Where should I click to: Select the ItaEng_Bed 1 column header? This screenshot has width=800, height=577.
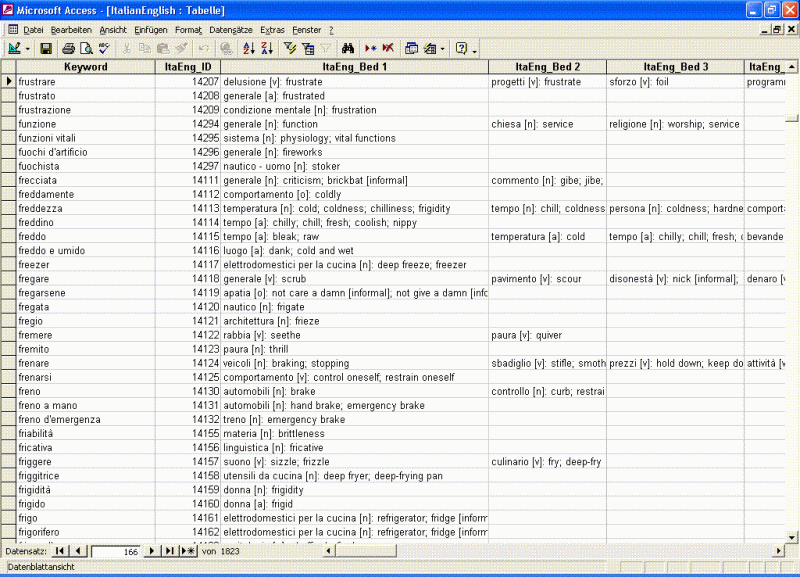tap(355, 67)
